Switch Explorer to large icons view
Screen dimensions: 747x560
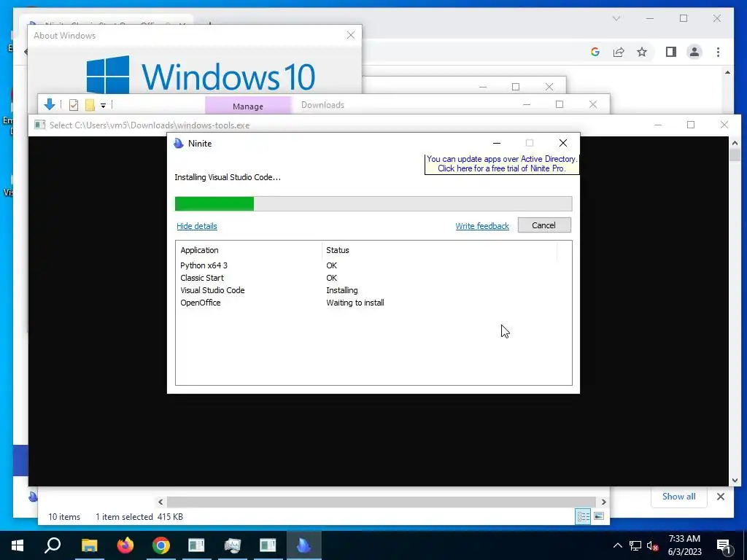(x=599, y=516)
